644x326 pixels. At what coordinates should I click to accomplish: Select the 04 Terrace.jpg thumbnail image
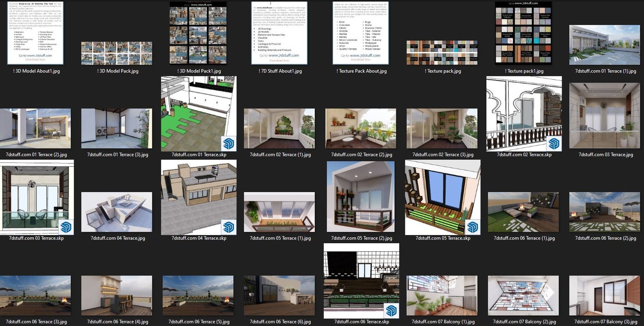click(116, 212)
